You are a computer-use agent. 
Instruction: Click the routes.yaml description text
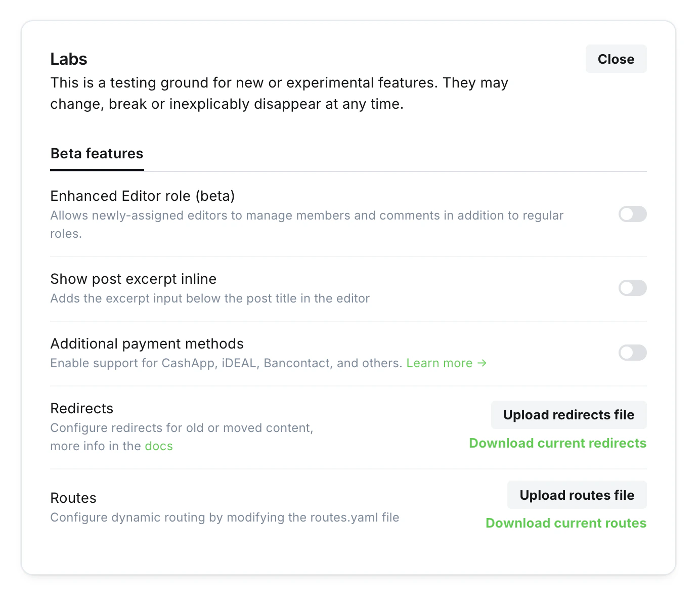pos(225,517)
